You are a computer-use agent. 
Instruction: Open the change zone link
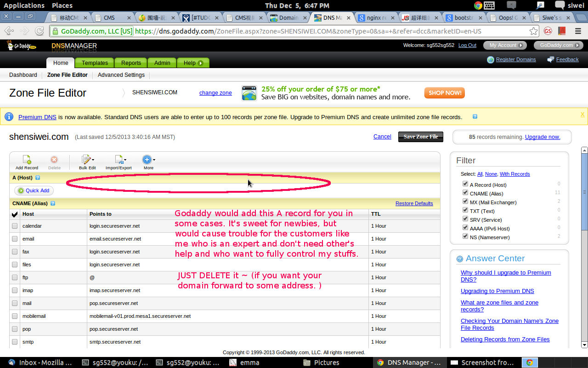click(215, 93)
